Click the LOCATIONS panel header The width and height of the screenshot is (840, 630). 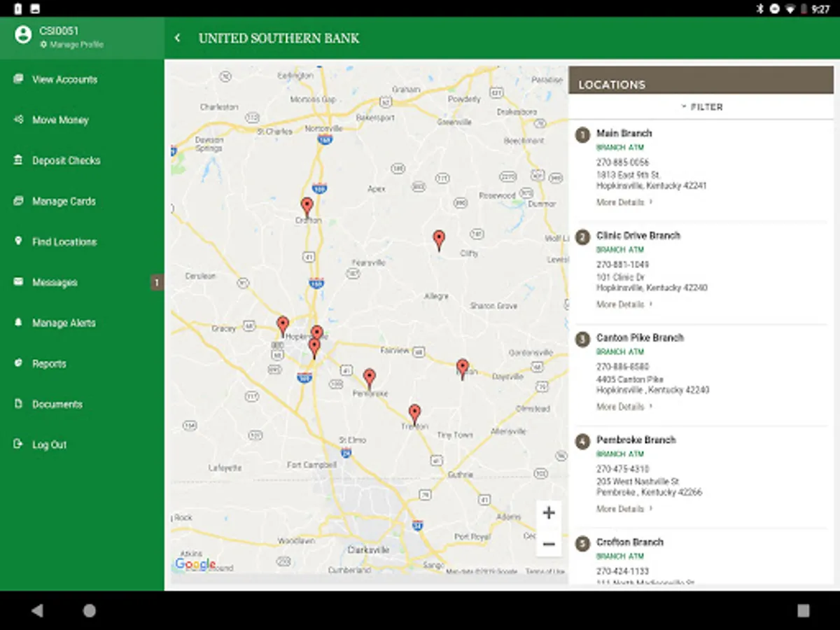[x=701, y=80]
